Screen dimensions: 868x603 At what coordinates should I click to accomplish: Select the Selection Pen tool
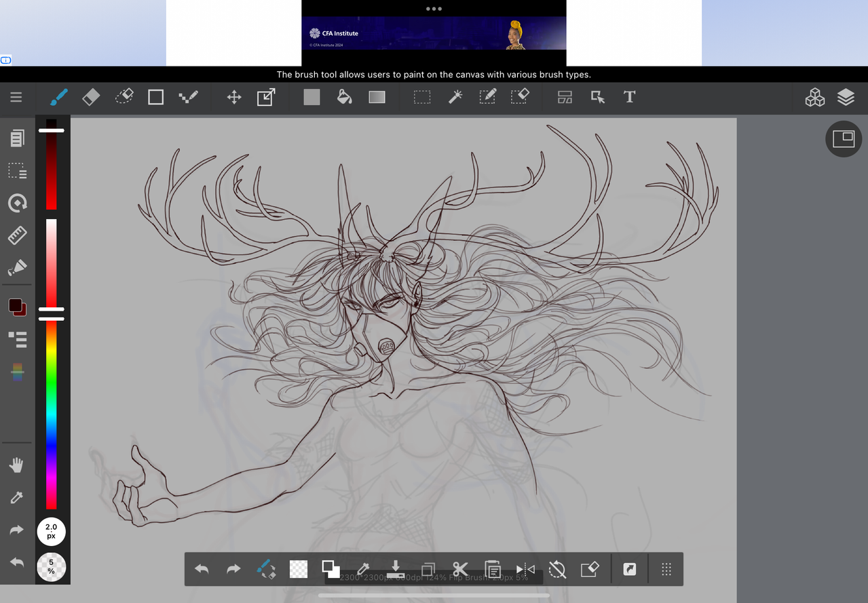[x=488, y=98]
